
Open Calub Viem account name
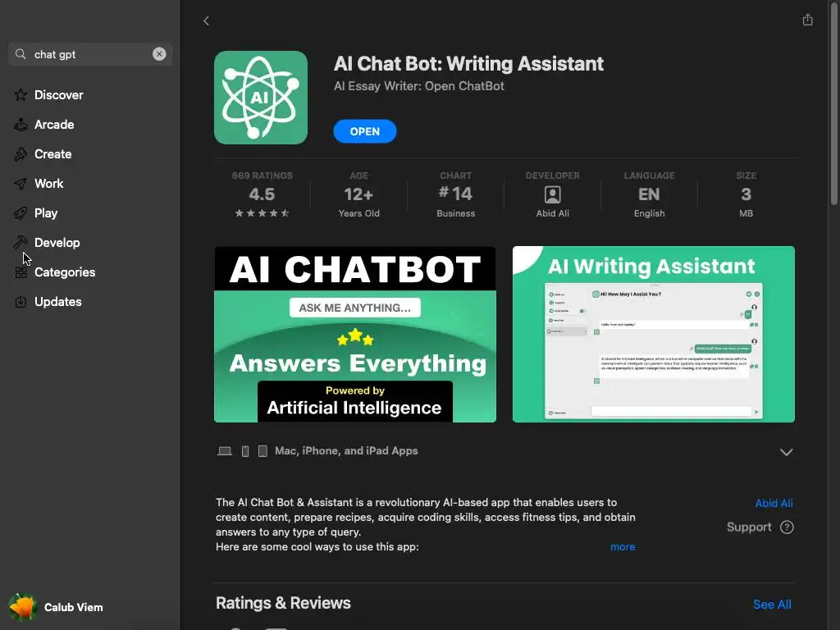coord(73,608)
